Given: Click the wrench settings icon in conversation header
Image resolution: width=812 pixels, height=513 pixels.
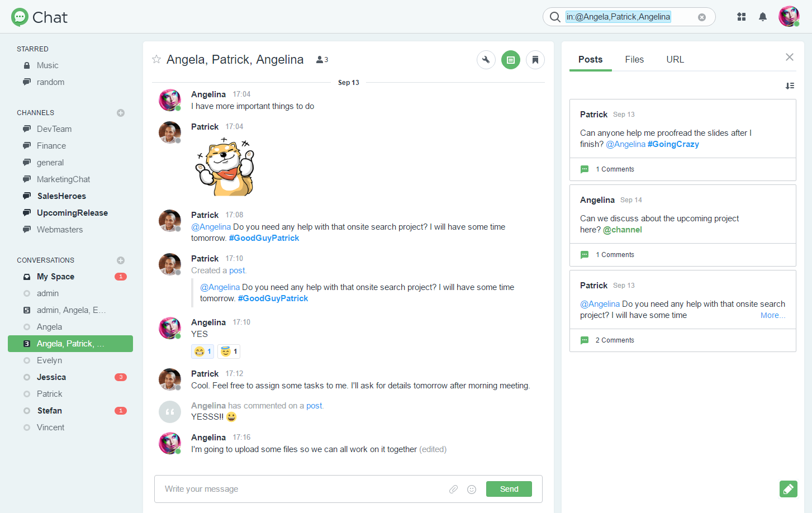Looking at the screenshot, I should tap(486, 60).
